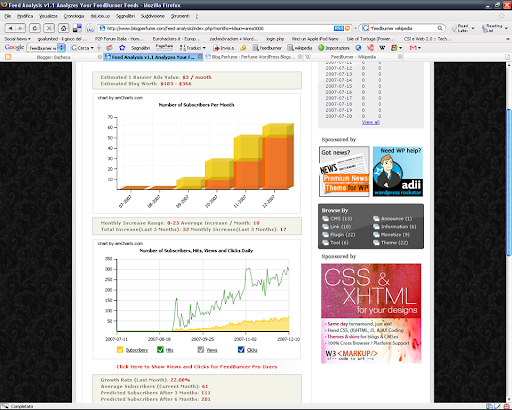
Task: Click the Blogger icon on the first tab
Action: pos(8,57)
